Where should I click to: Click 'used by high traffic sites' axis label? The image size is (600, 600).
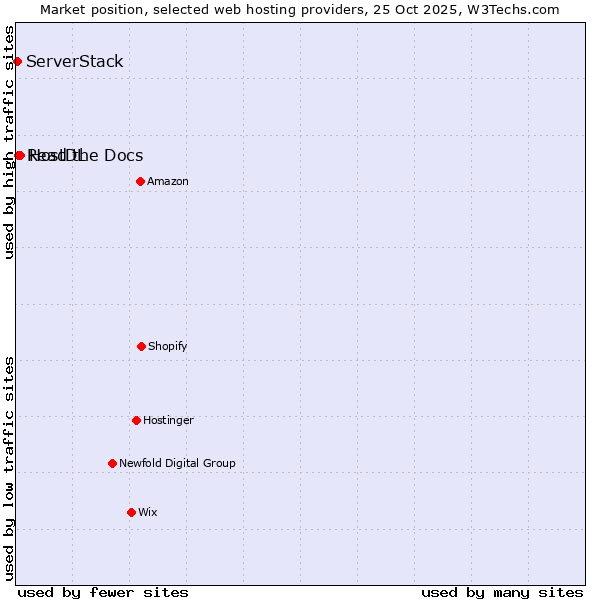point(9,142)
